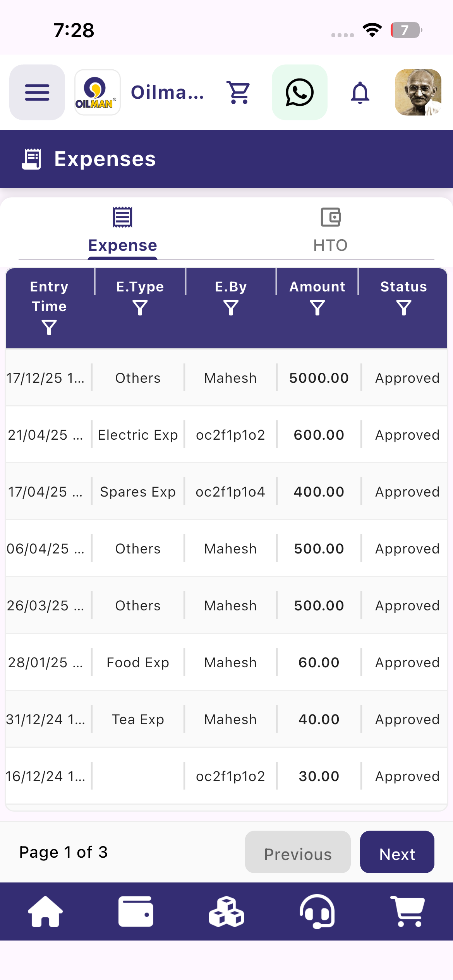Open support headset icon

click(x=317, y=911)
